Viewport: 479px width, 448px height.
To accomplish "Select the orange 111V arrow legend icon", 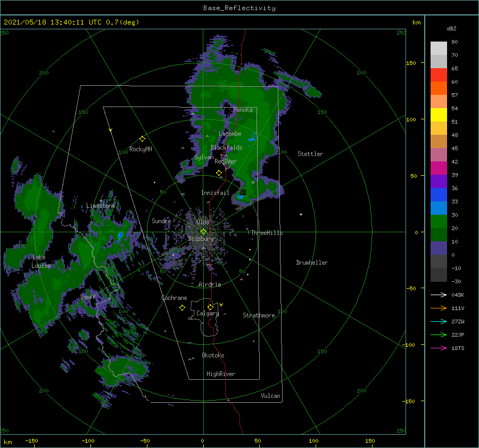I will tap(439, 308).
